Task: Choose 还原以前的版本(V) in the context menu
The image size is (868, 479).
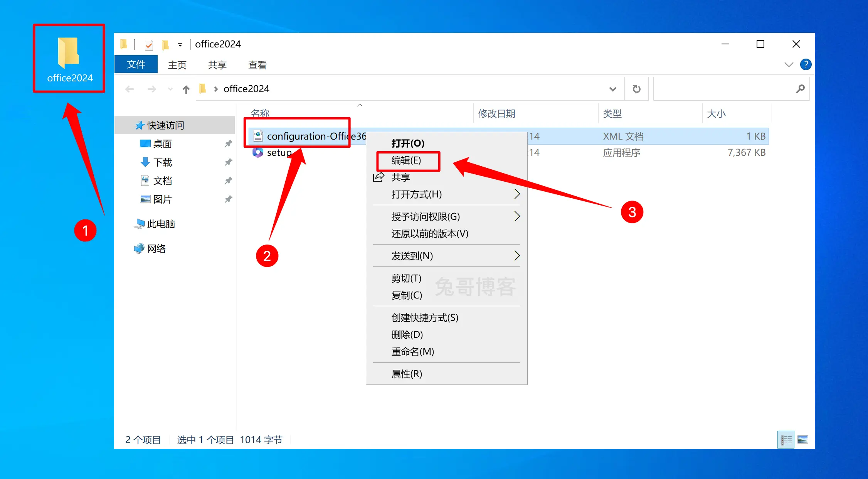Action: coord(446,233)
